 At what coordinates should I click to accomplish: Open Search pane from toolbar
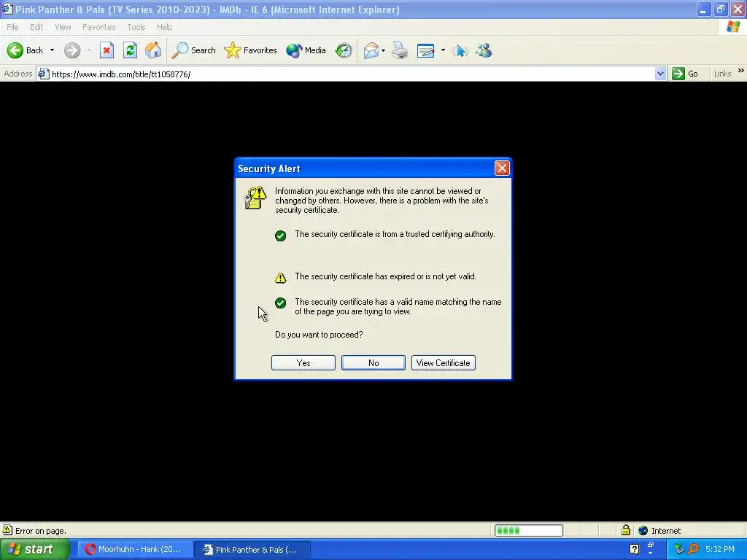pyautogui.click(x=194, y=50)
